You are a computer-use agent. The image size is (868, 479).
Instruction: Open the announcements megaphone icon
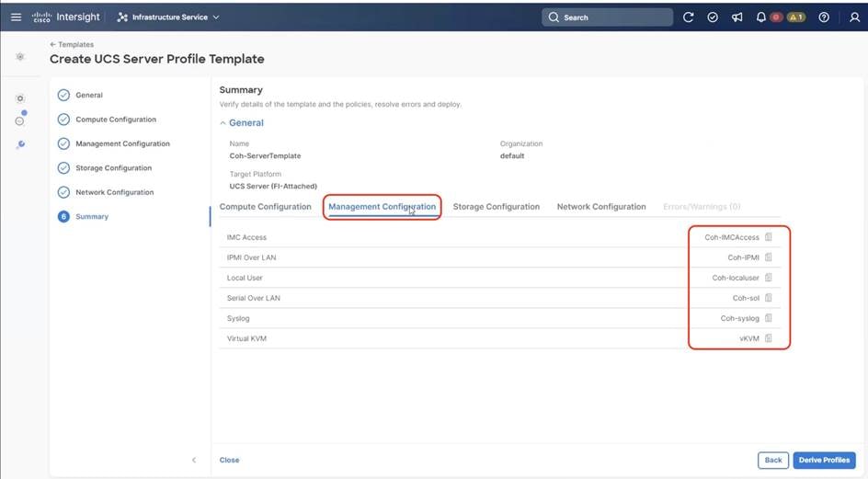pos(737,17)
